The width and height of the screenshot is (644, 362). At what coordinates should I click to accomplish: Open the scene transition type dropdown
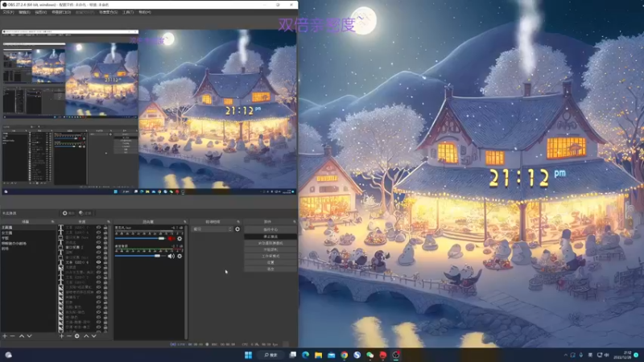[x=213, y=229]
